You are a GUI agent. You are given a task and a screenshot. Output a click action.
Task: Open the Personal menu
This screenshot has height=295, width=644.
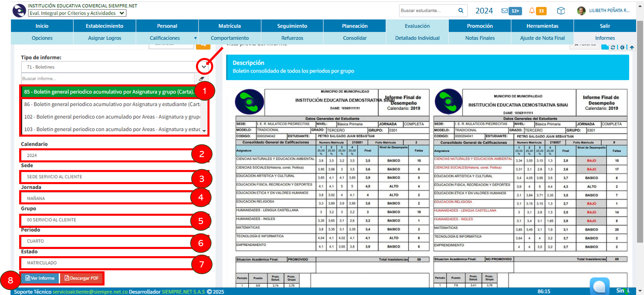[167, 26]
